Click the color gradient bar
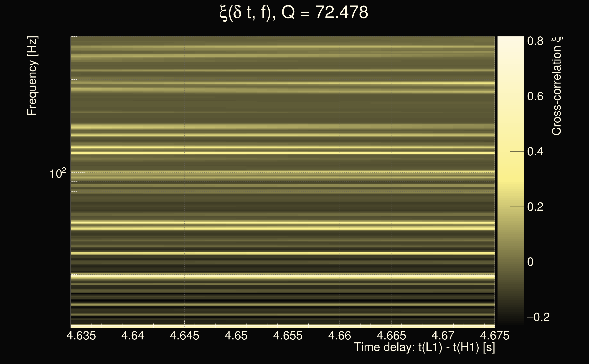This screenshot has width=589, height=364. pyautogui.click(x=510, y=181)
